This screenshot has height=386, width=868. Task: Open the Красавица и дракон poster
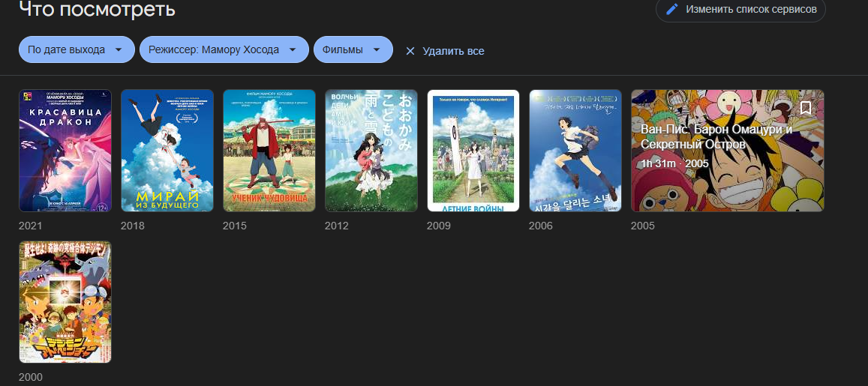pos(65,151)
